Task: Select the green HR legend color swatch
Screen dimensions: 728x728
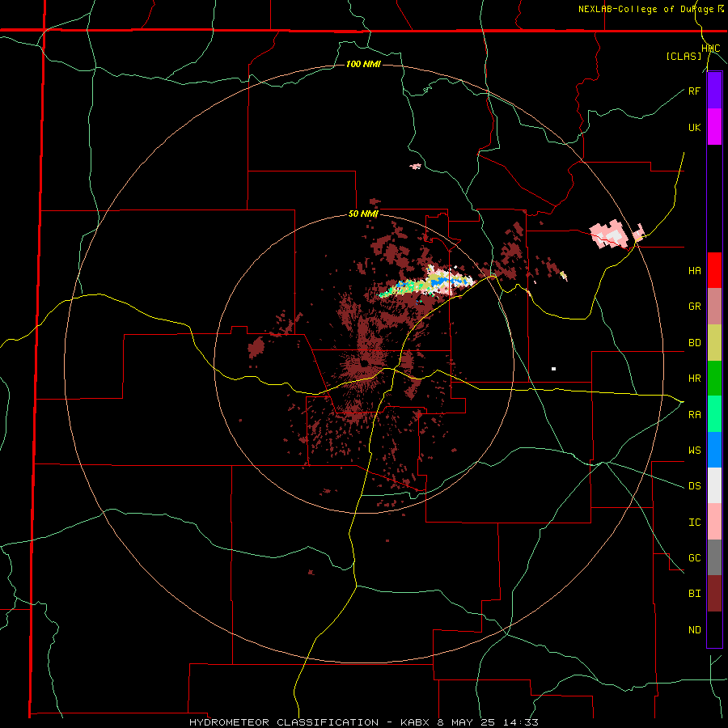Action: 714,379
